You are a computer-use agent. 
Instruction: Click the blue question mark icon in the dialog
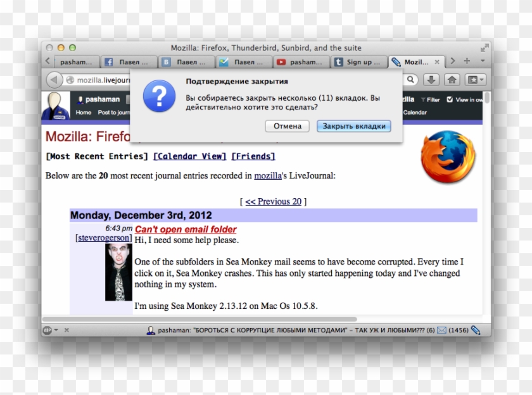pos(159,96)
